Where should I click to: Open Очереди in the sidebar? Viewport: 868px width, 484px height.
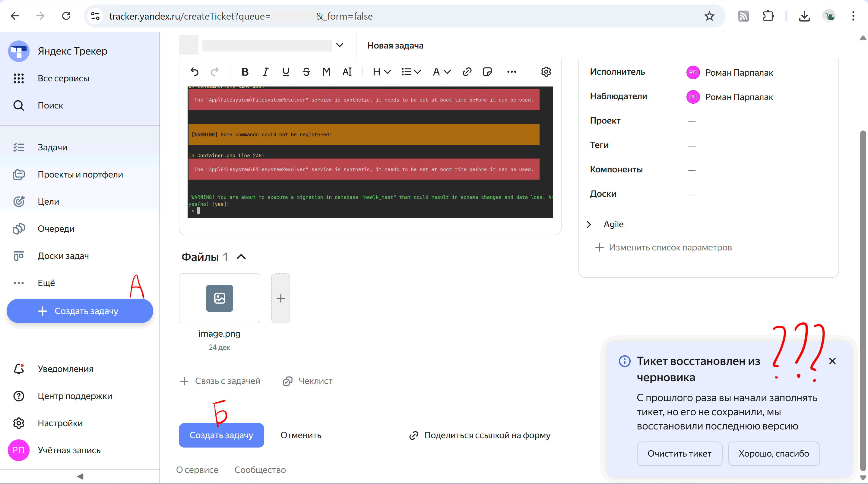tap(56, 229)
